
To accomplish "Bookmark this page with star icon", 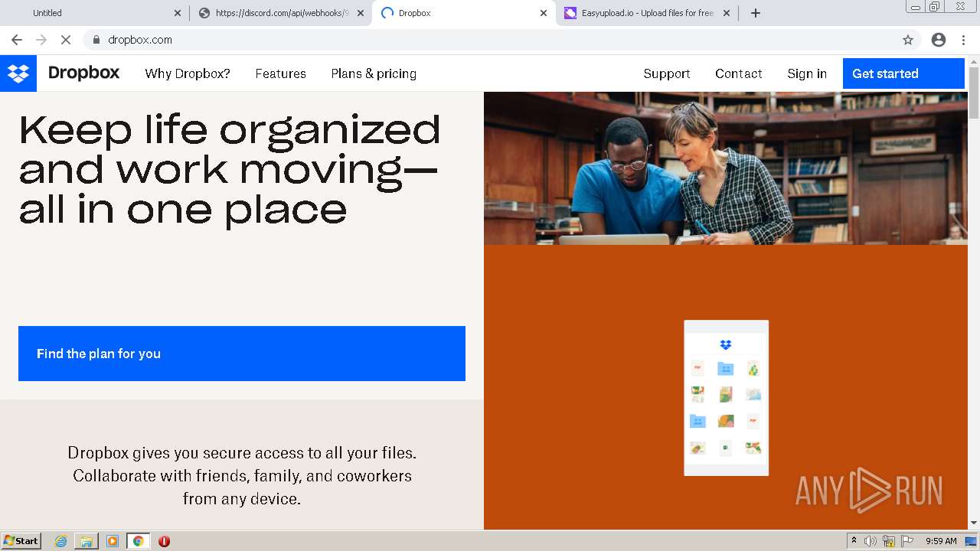I will point(908,40).
